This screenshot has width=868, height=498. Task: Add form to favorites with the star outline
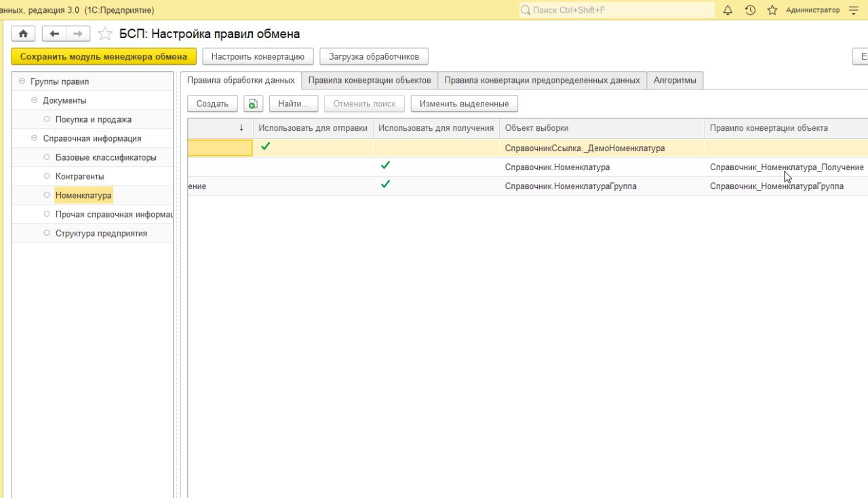(x=104, y=34)
